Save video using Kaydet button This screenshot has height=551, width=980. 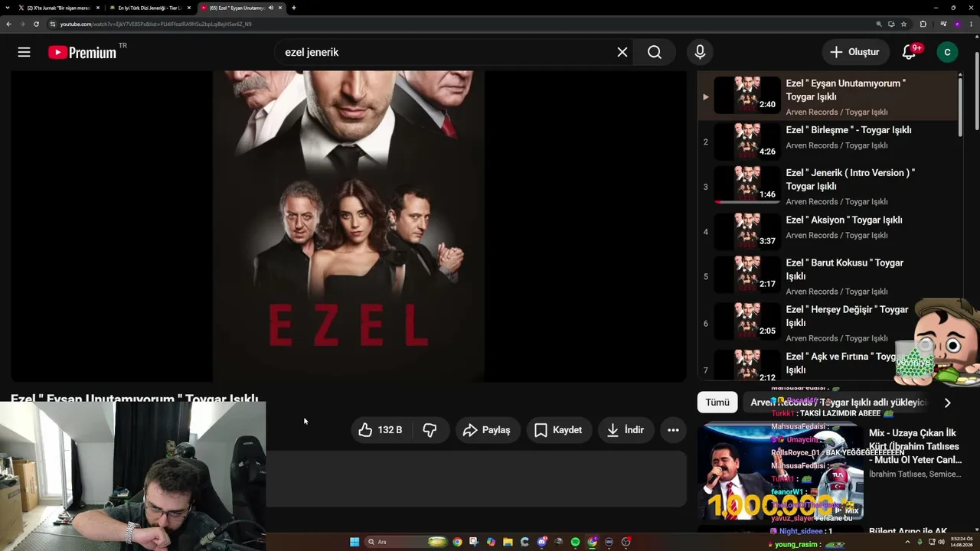pyautogui.click(x=558, y=430)
